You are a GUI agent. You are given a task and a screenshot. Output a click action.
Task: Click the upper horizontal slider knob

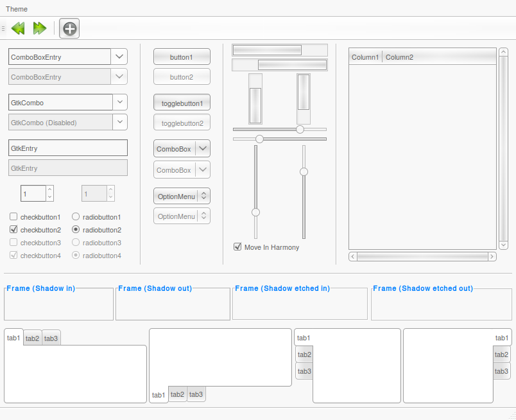(300, 129)
